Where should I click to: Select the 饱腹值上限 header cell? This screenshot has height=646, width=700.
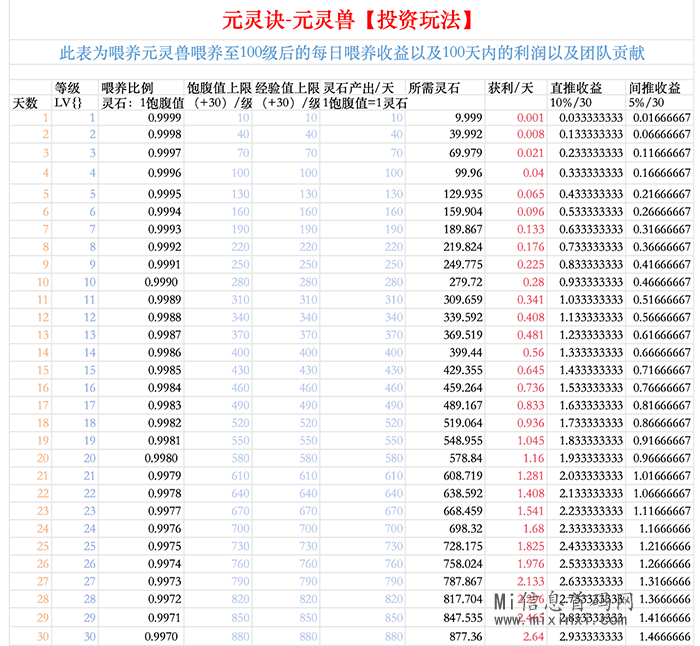click(218, 88)
